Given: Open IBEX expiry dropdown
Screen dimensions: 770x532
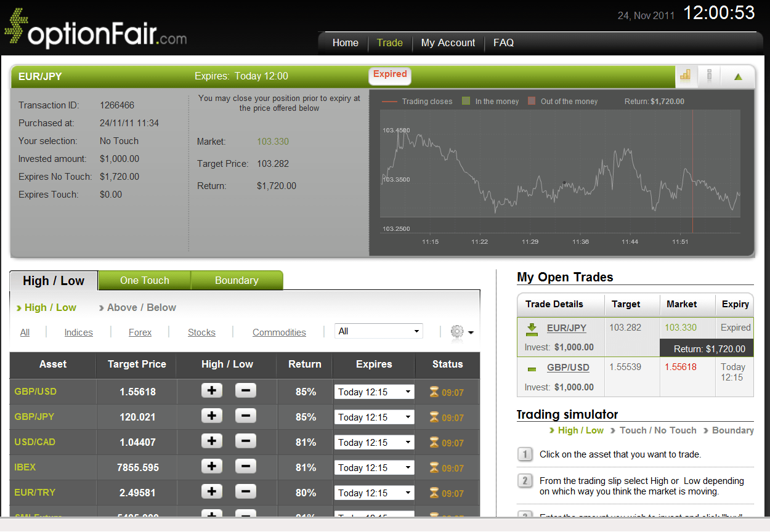Looking at the screenshot, I should (375, 467).
